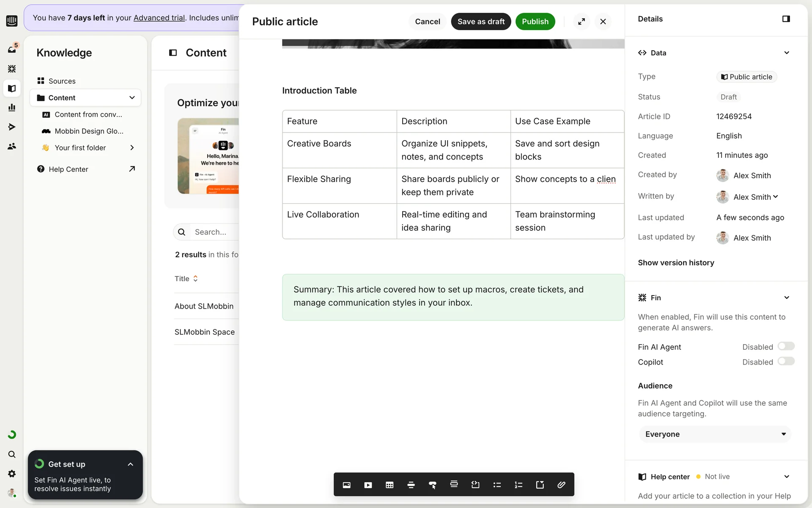The width and height of the screenshot is (812, 508).
Task: Insert a button with the cursor icon
Action: [x=432, y=485]
